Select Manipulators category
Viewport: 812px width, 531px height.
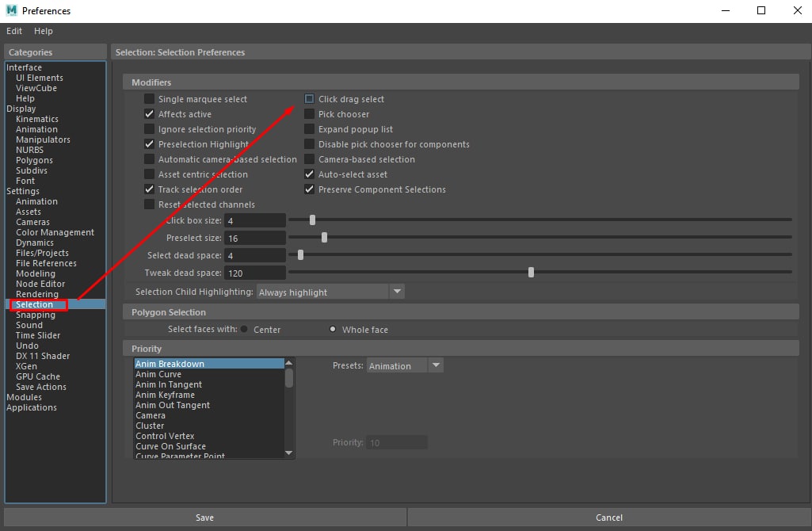[43, 139]
